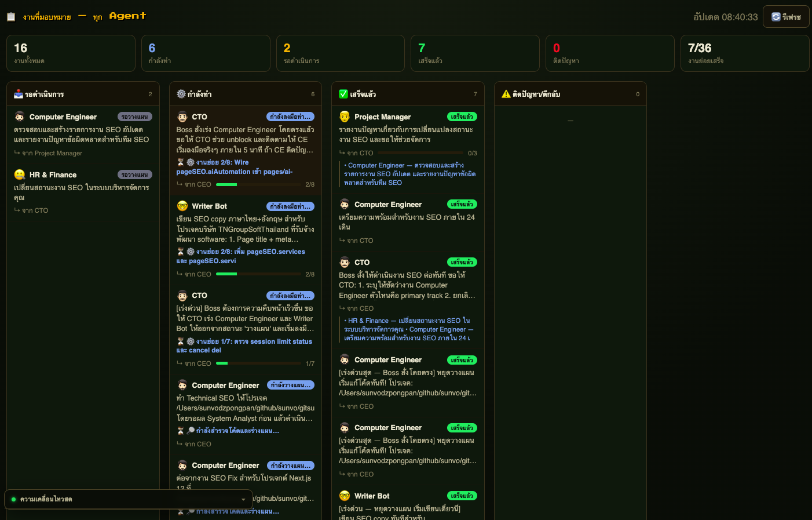
Task: Click the count '7' in เสร็จแล้ว column header
Action: coord(476,94)
